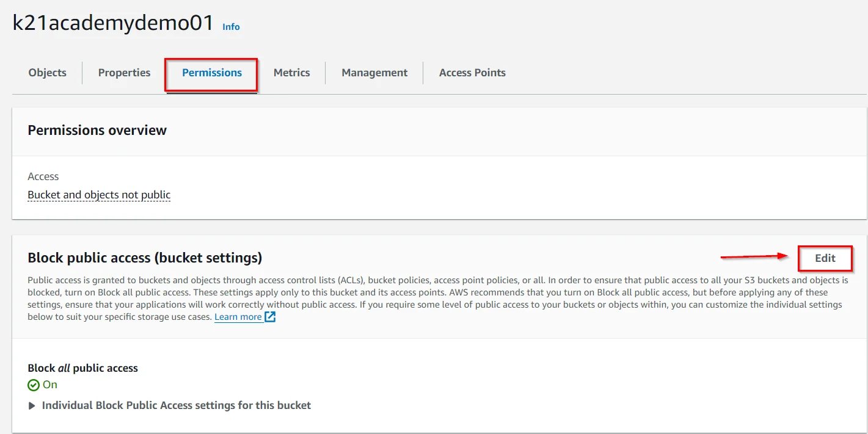Viewport: 868px width, 434px height.
Task: Click the green check icon beside On
Action: click(34, 385)
